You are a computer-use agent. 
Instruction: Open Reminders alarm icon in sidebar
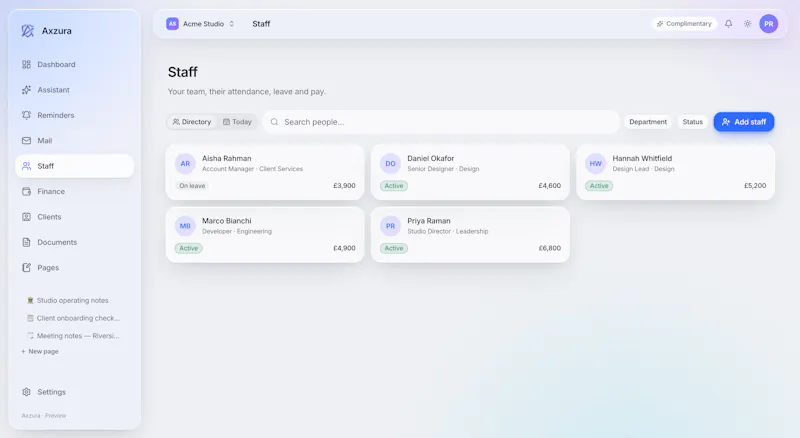point(27,115)
